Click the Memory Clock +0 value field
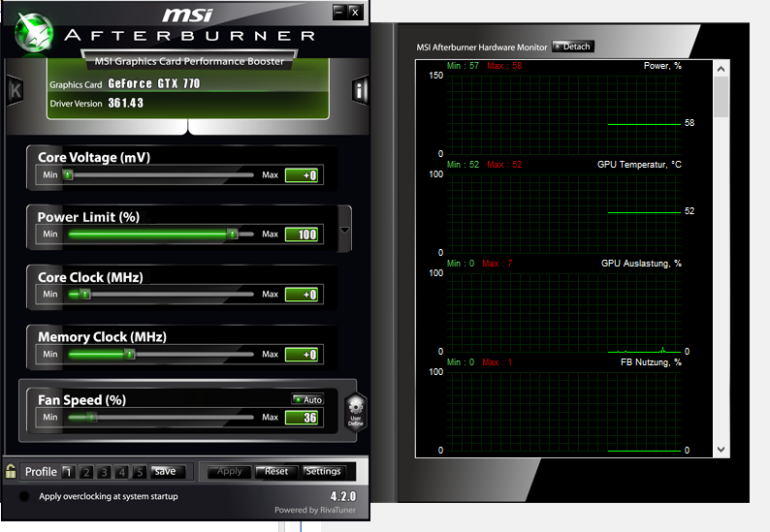 click(302, 355)
